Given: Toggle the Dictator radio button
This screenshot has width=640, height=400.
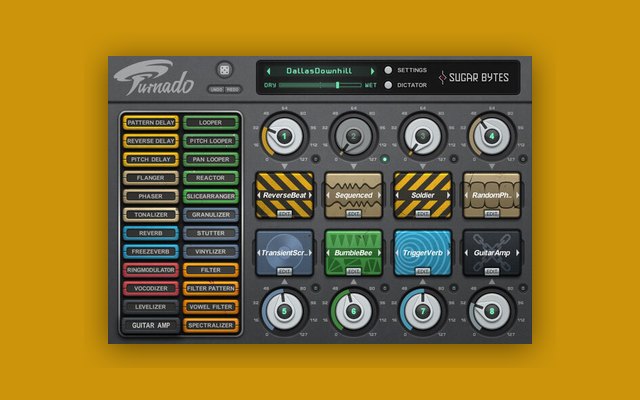Looking at the screenshot, I should coord(388,85).
